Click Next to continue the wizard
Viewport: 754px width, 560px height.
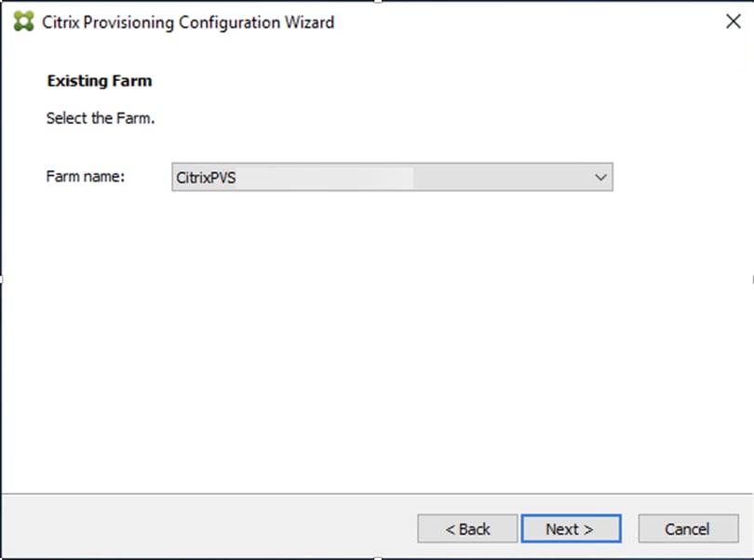571,528
